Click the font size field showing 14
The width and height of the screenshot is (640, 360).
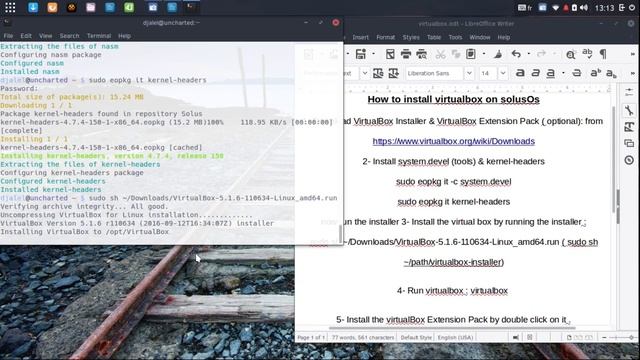[x=488, y=73]
